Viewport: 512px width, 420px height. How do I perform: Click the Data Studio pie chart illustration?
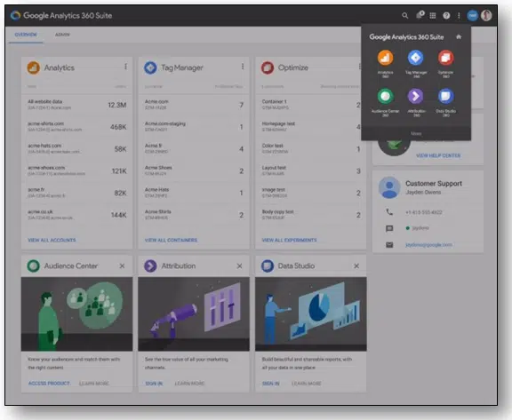pos(311,314)
